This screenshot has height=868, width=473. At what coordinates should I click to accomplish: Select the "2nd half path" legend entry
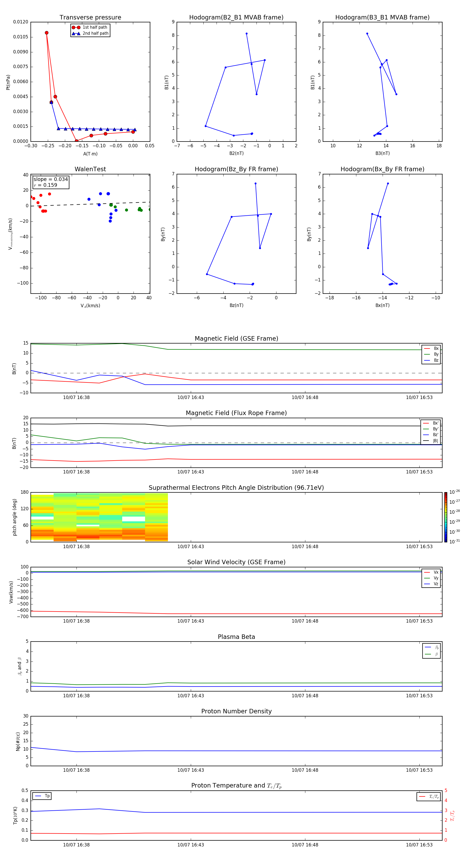click(90, 33)
